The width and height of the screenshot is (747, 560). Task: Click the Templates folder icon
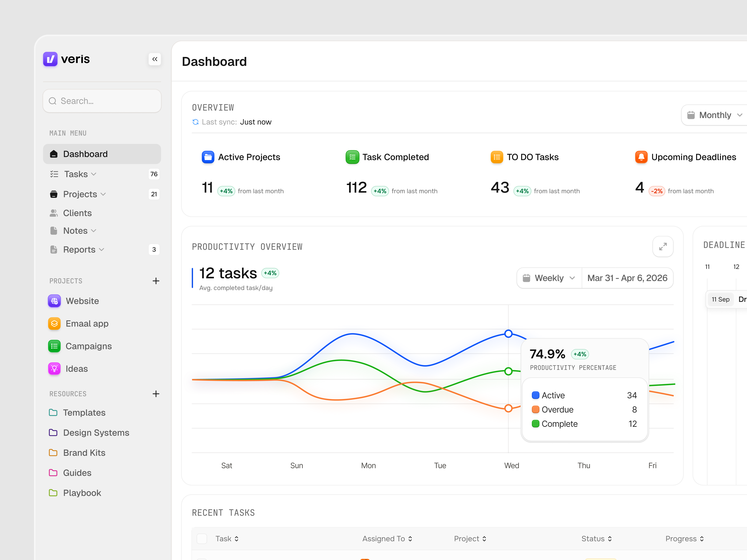[53, 412]
